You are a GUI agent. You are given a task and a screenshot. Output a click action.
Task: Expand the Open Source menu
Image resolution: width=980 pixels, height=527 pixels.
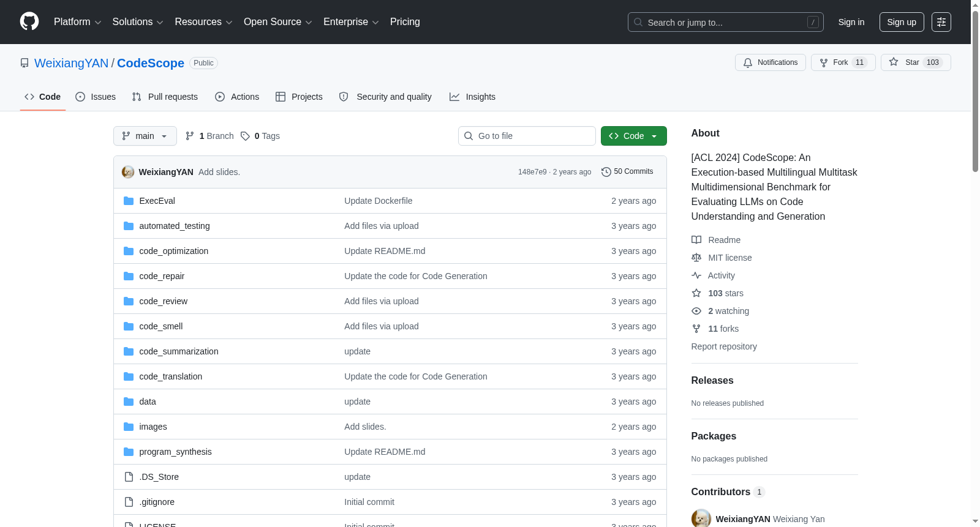pos(278,22)
